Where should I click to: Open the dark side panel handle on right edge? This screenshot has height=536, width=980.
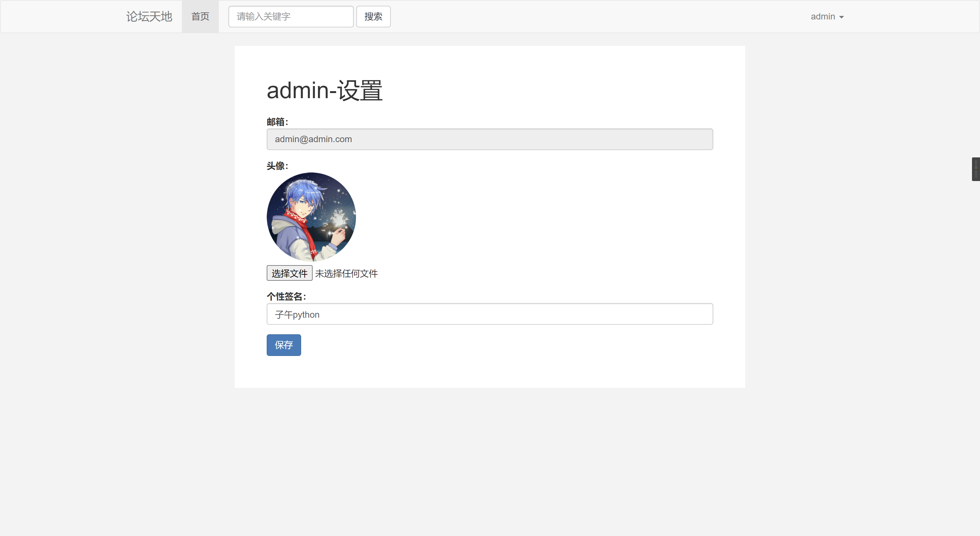point(976,169)
